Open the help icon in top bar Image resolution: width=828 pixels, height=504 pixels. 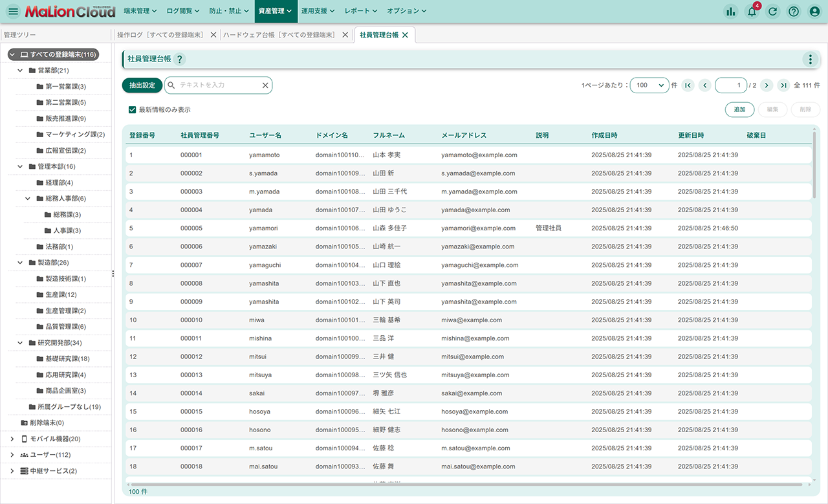point(794,11)
